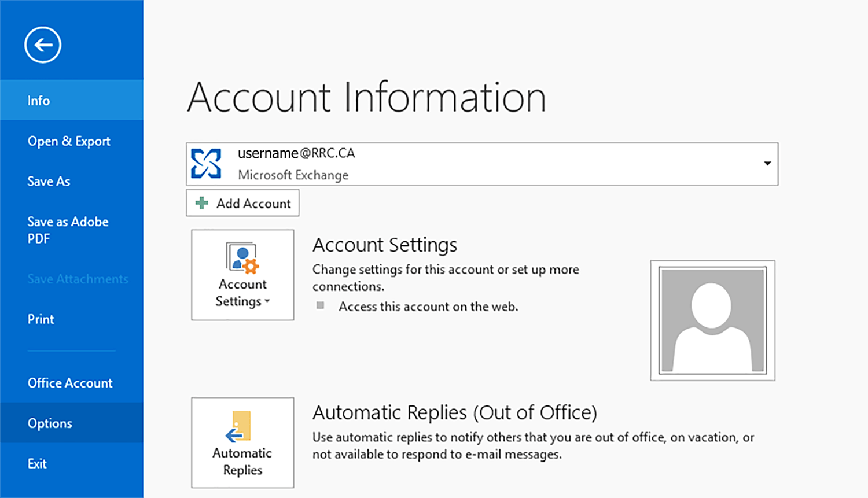Select the Info tab in sidebar

point(39,101)
